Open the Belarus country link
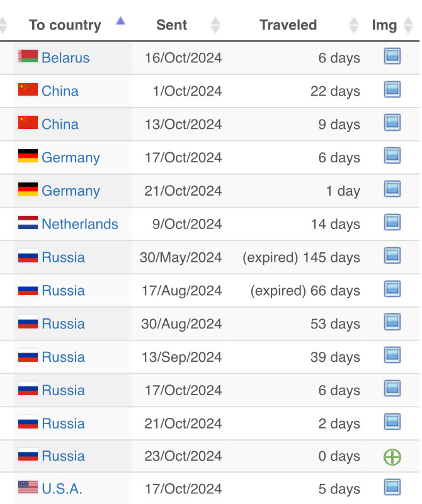Image resolution: width=422 pixels, height=504 pixels. coord(66,58)
